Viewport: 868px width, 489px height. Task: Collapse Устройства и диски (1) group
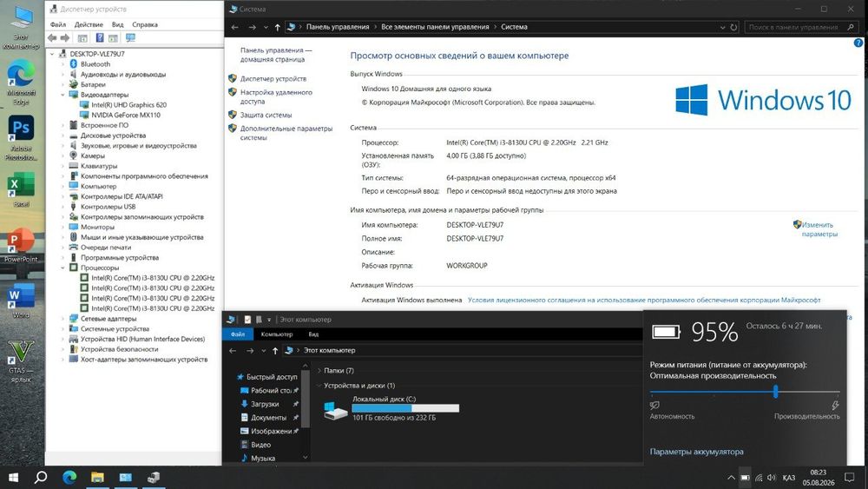click(x=319, y=386)
